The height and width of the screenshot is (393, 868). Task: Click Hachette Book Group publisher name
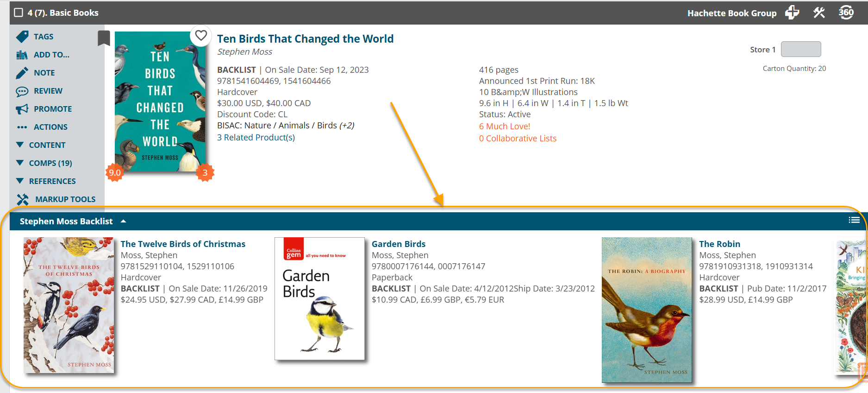pyautogui.click(x=732, y=13)
